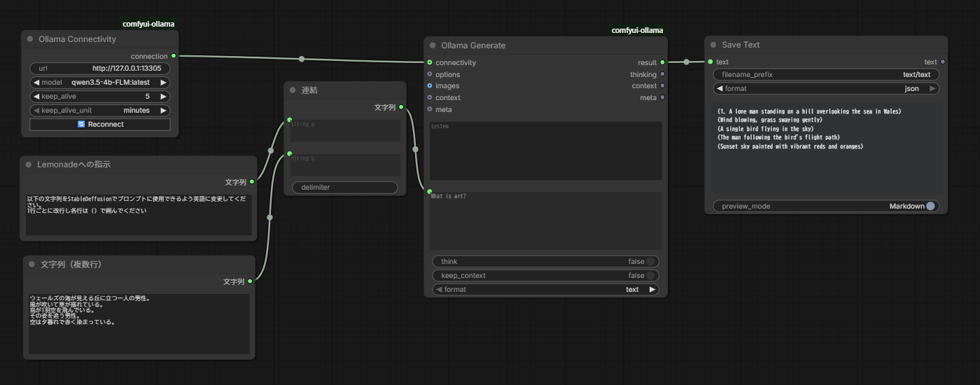Click the string_b input socket on 連結

[x=288, y=154]
